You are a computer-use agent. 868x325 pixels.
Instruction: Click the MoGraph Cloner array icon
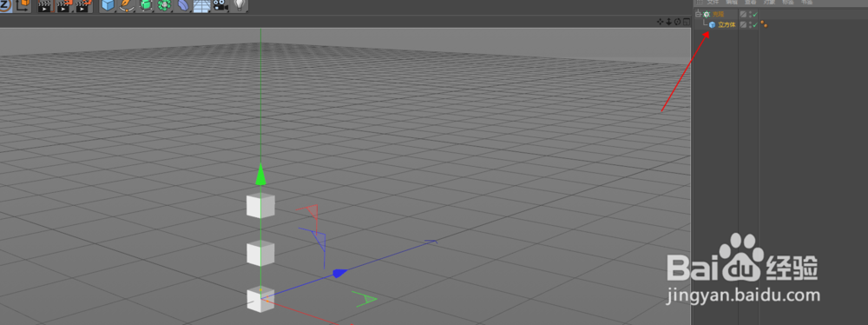click(x=164, y=5)
